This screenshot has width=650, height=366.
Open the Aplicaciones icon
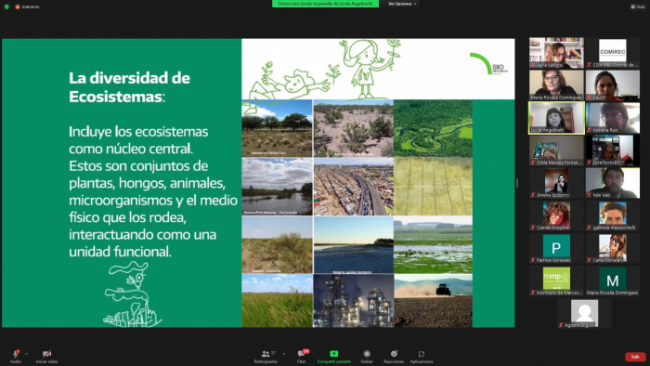(x=422, y=354)
